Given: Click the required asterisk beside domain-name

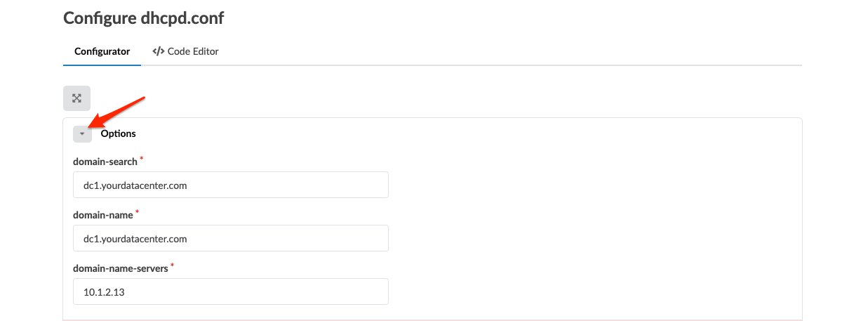Looking at the screenshot, I should click(138, 212).
